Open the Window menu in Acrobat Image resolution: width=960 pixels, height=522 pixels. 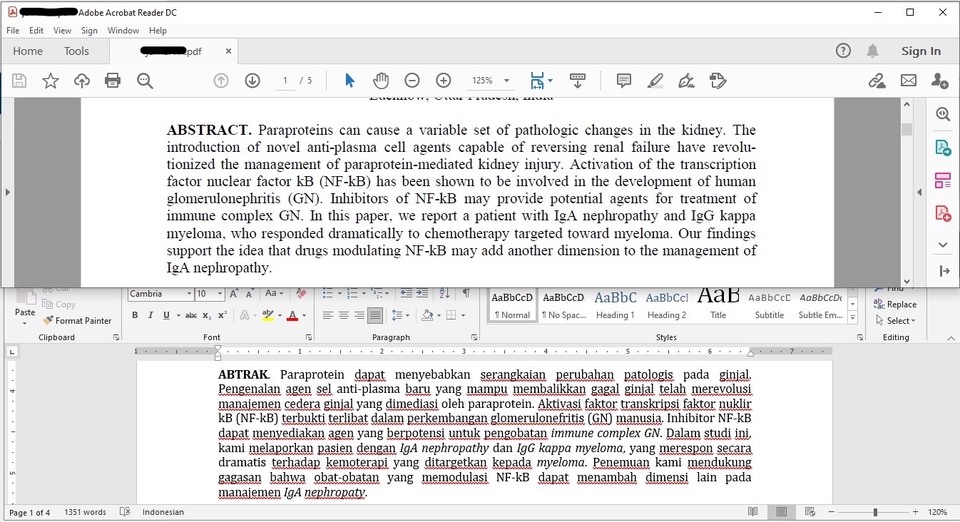123,30
